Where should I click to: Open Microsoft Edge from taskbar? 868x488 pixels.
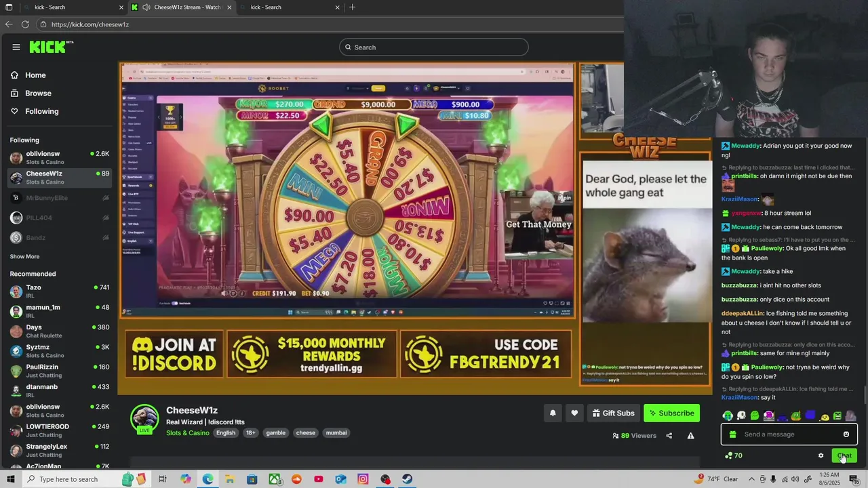click(x=208, y=479)
